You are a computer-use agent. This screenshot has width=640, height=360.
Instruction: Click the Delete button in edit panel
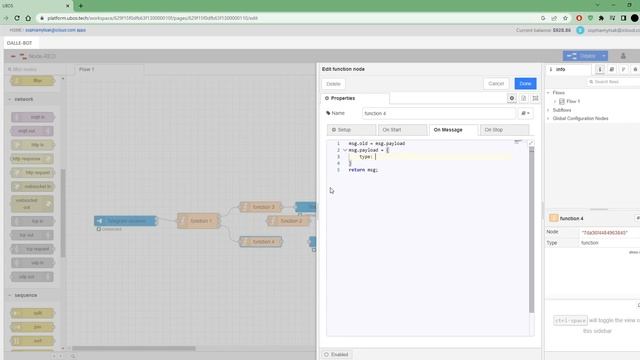coord(333,84)
